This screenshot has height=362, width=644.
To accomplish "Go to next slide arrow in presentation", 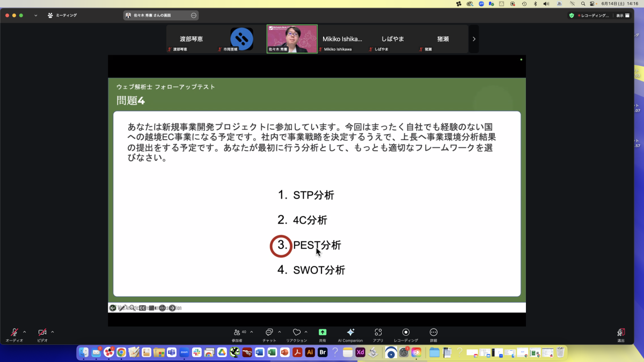I will point(172,308).
